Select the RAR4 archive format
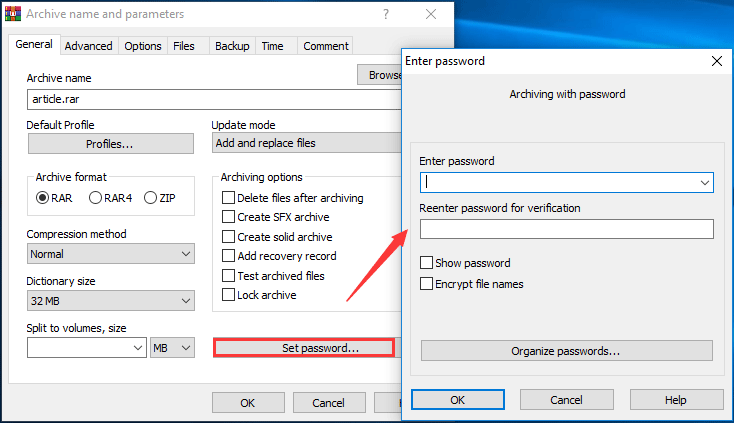This screenshot has height=423, width=734. pos(96,198)
